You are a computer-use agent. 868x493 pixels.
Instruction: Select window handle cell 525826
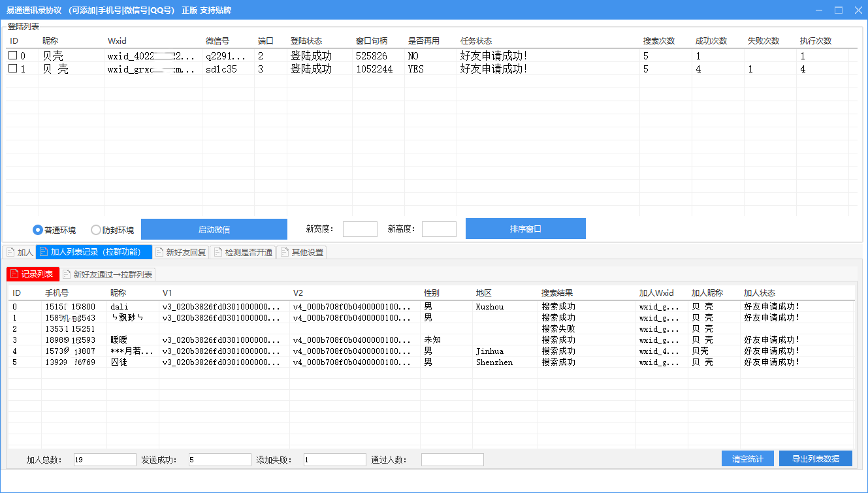372,56
